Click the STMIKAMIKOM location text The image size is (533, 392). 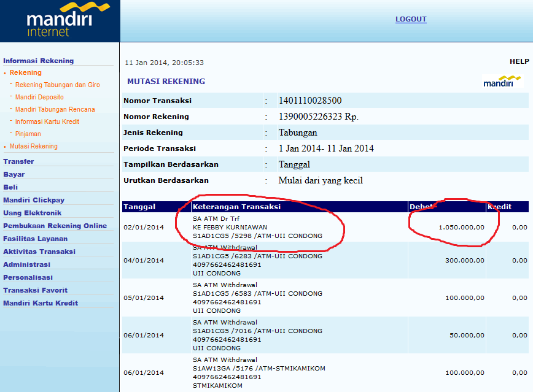[217, 385]
